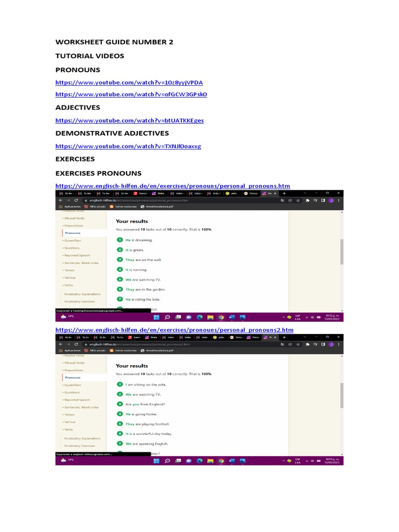The image size is (399, 532).
Task: Click the taskbar search magnifier below the 'speaking English' results
Action: 167,461
